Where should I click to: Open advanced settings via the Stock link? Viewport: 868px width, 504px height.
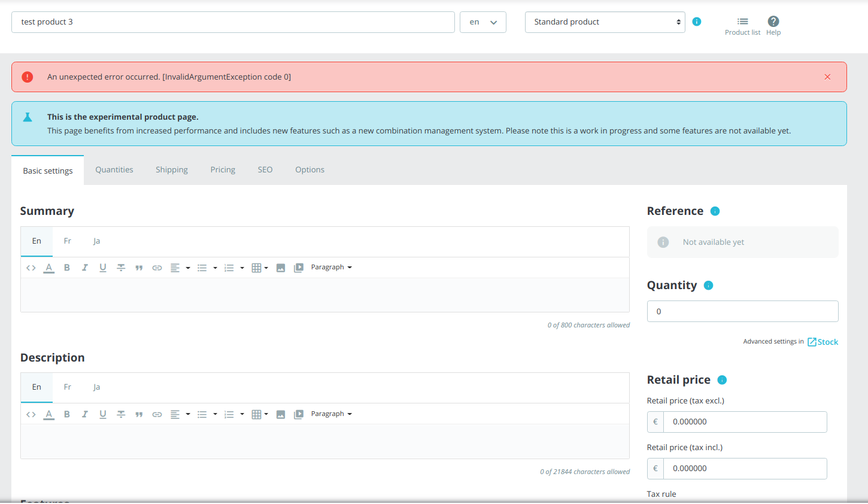point(827,341)
